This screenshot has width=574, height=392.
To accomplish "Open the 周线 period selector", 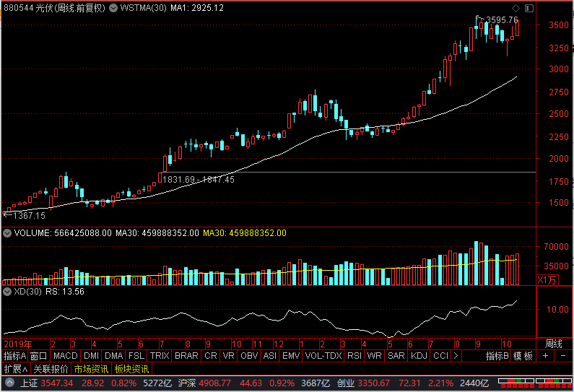I will click(x=554, y=343).
